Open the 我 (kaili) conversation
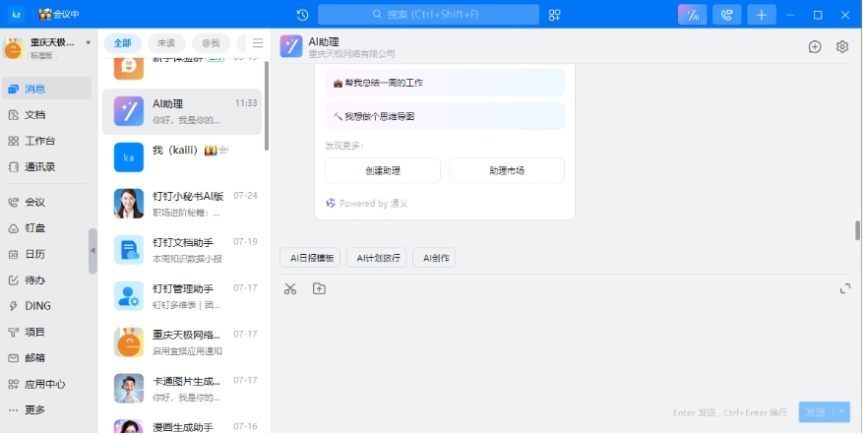Viewport: 868px width, 435px height. [182, 157]
